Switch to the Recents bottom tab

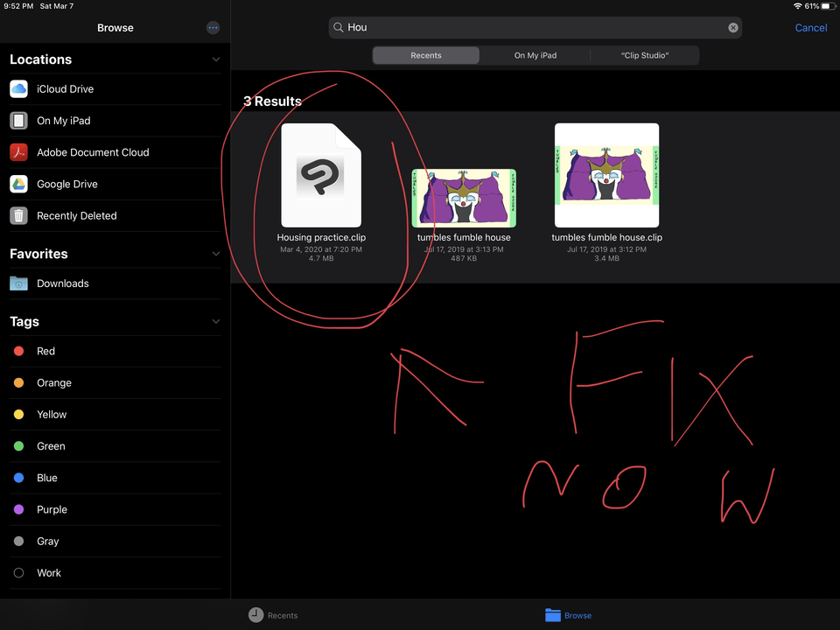tap(273, 615)
